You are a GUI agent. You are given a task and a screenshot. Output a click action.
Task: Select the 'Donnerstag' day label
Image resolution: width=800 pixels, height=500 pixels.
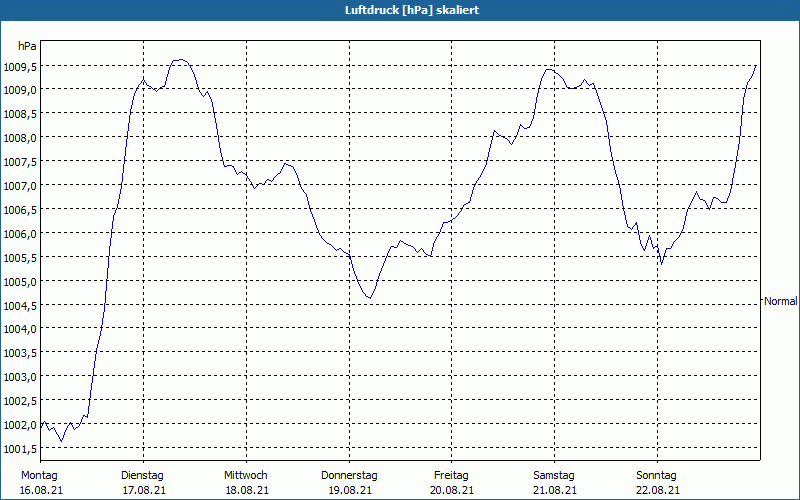tap(349, 476)
